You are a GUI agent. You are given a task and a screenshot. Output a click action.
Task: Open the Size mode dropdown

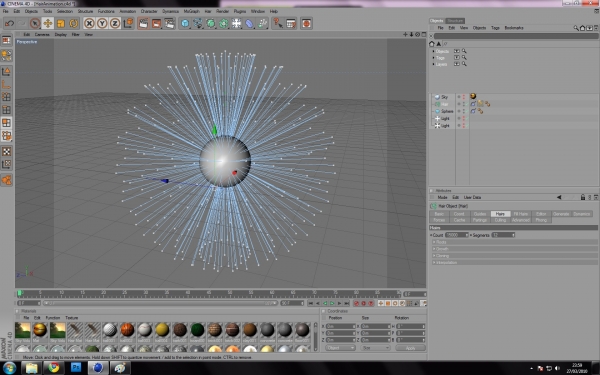pos(375,348)
